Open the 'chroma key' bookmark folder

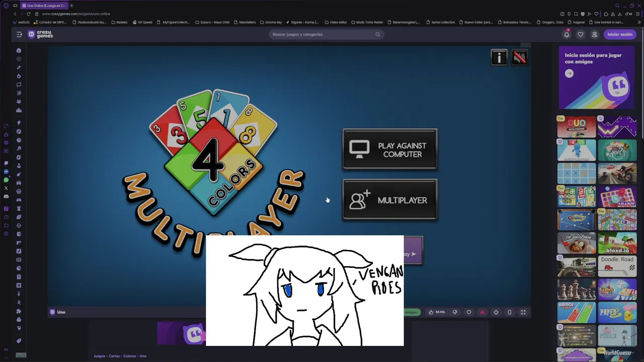[x=271, y=22]
